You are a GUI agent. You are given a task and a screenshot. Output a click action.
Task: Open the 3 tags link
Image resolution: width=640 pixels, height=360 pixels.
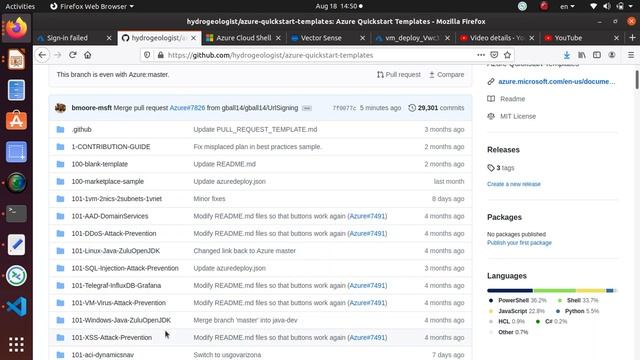(501, 168)
